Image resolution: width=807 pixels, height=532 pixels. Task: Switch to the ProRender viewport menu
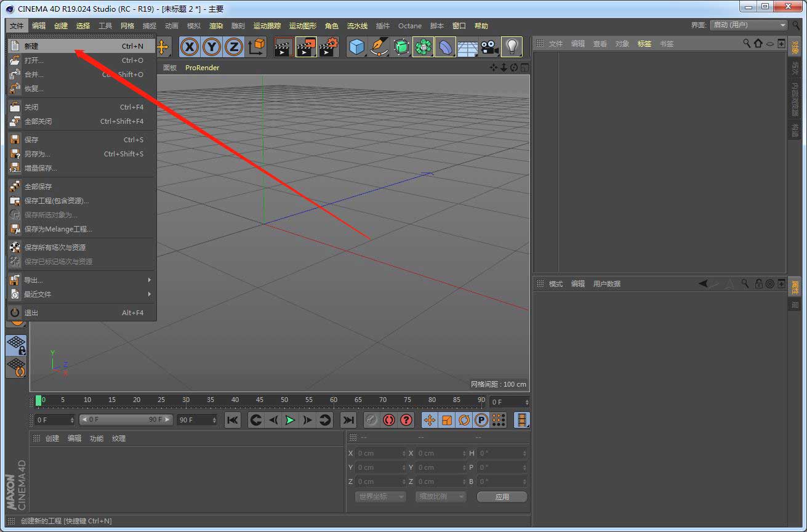pyautogui.click(x=203, y=68)
